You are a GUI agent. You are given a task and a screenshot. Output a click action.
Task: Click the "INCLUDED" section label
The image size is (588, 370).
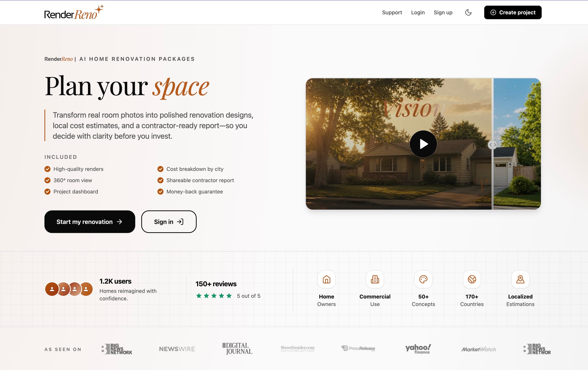(61, 157)
